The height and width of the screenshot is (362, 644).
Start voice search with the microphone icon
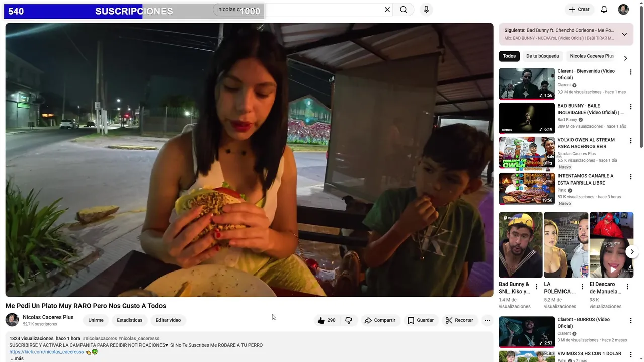[x=426, y=9]
